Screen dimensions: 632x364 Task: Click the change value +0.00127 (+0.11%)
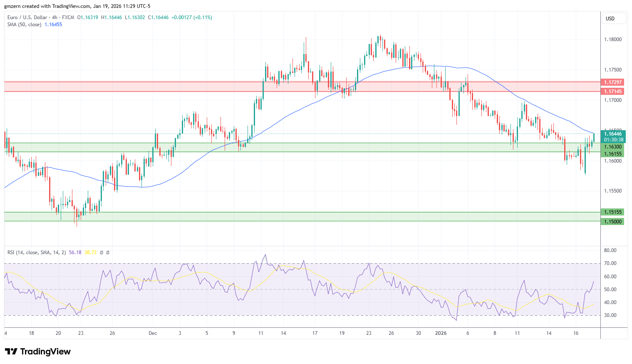click(192, 17)
